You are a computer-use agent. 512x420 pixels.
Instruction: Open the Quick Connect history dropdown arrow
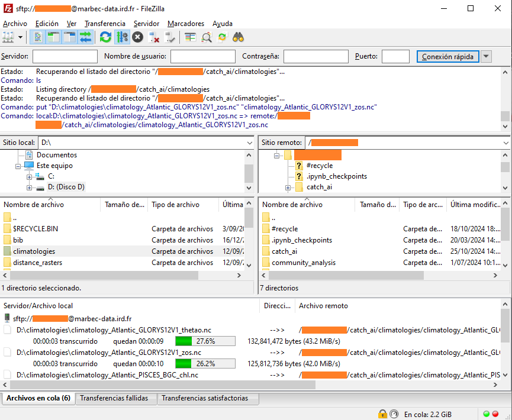[x=486, y=57]
